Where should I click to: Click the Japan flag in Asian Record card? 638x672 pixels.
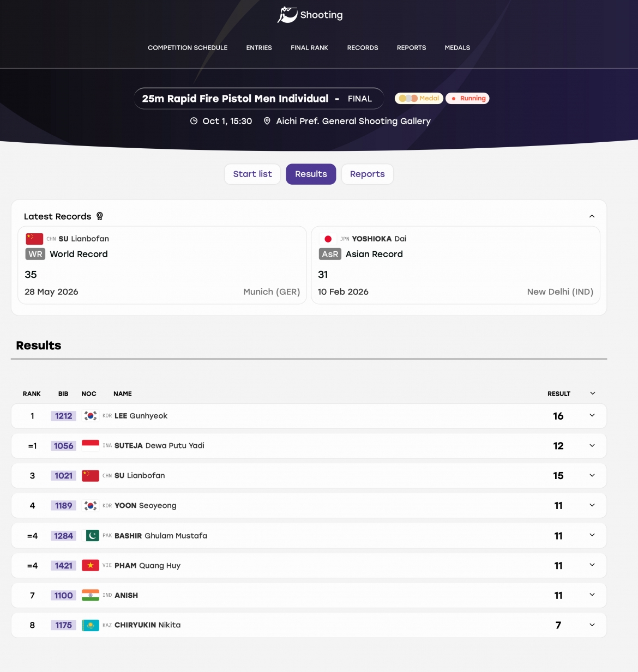328,239
